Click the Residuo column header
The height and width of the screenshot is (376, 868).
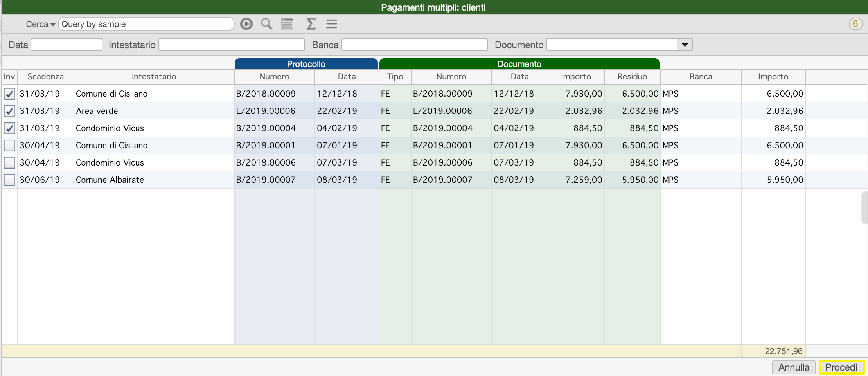pos(633,77)
